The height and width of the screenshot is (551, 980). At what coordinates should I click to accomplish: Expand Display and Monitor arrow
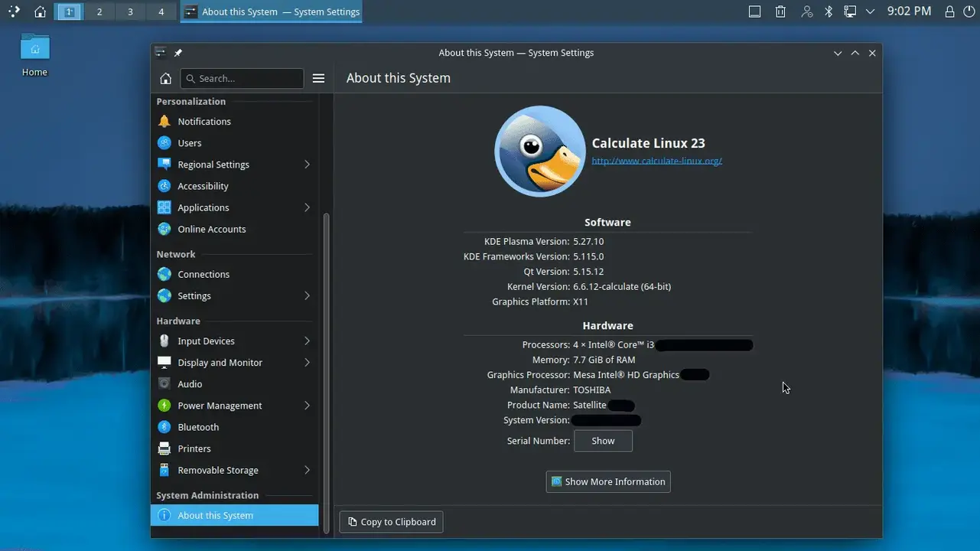coord(307,362)
